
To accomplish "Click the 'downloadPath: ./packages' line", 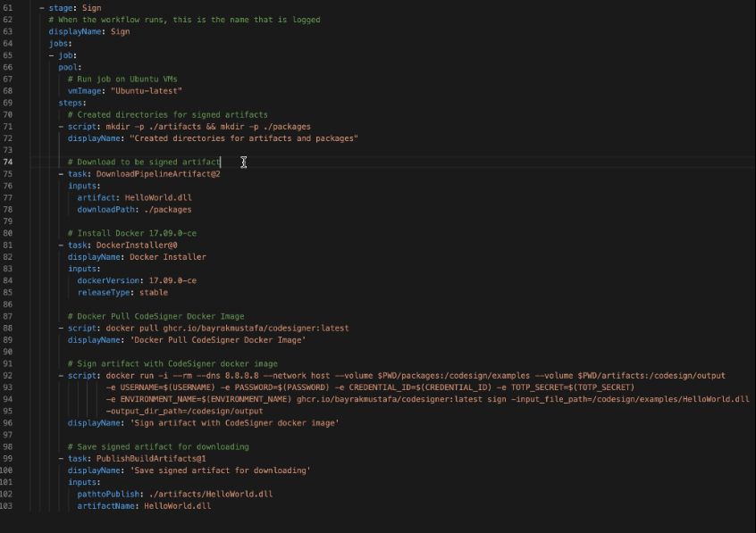I will coord(134,210).
